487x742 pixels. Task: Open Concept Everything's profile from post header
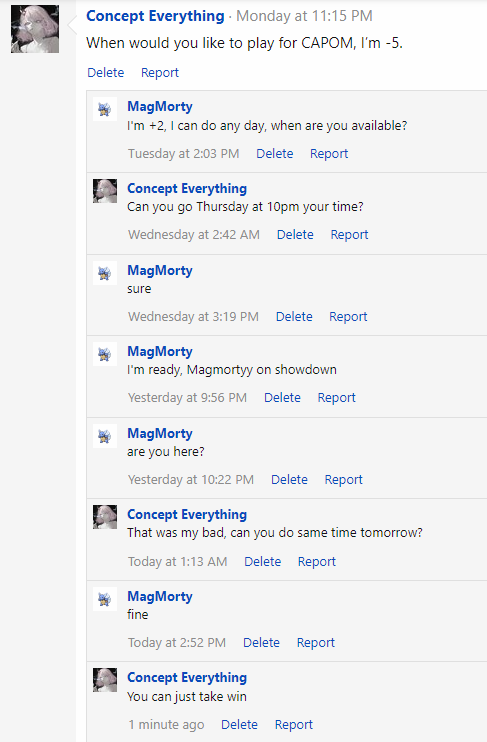tap(155, 16)
